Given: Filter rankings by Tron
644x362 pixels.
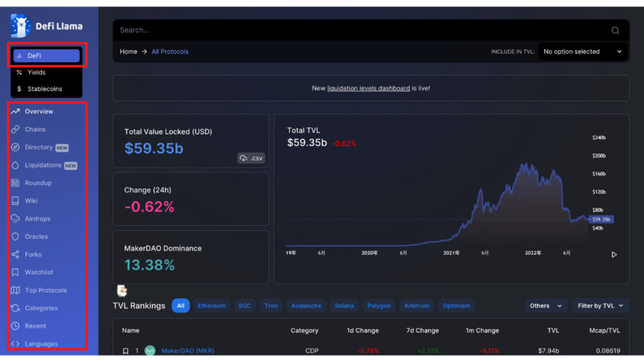Looking at the screenshot, I should tap(271, 306).
